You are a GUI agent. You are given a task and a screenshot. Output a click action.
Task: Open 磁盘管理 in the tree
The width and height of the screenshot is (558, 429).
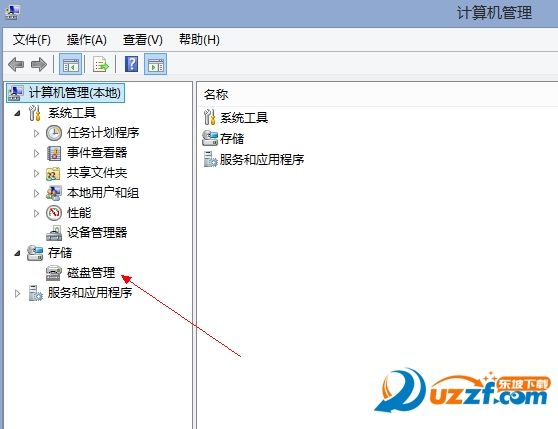tap(91, 273)
